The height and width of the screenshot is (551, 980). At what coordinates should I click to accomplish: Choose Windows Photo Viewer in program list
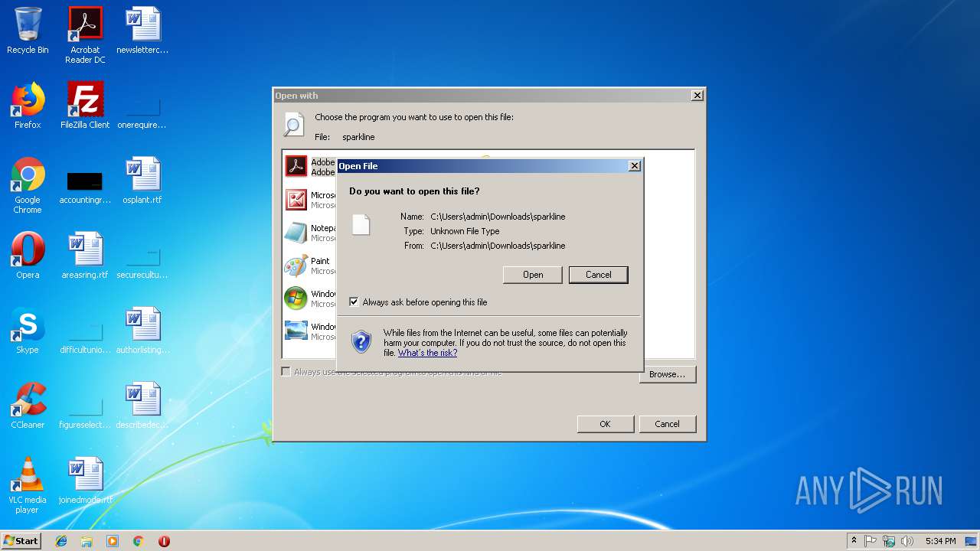coord(309,331)
